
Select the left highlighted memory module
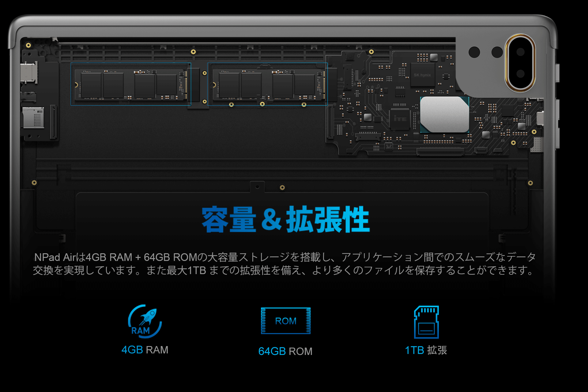point(131,84)
